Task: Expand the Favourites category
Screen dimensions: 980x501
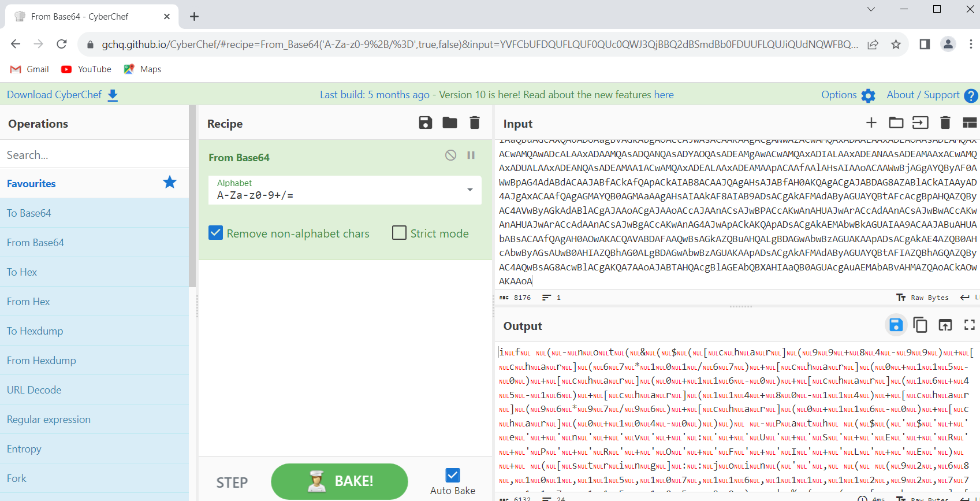Action: click(94, 183)
